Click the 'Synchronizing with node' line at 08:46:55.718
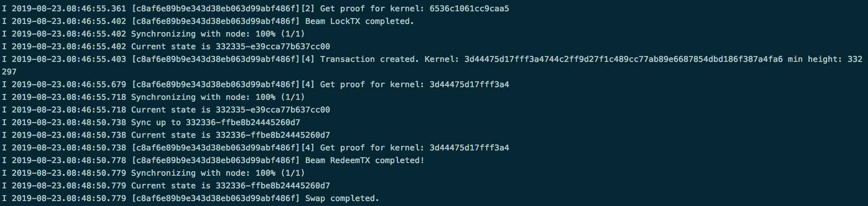 (153, 97)
